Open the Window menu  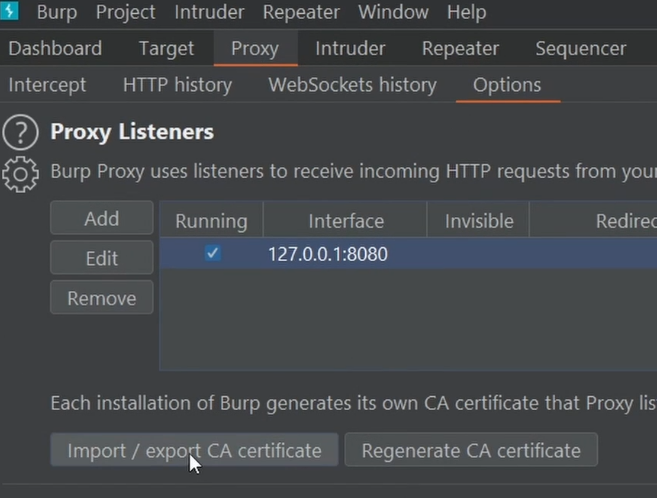[393, 12]
